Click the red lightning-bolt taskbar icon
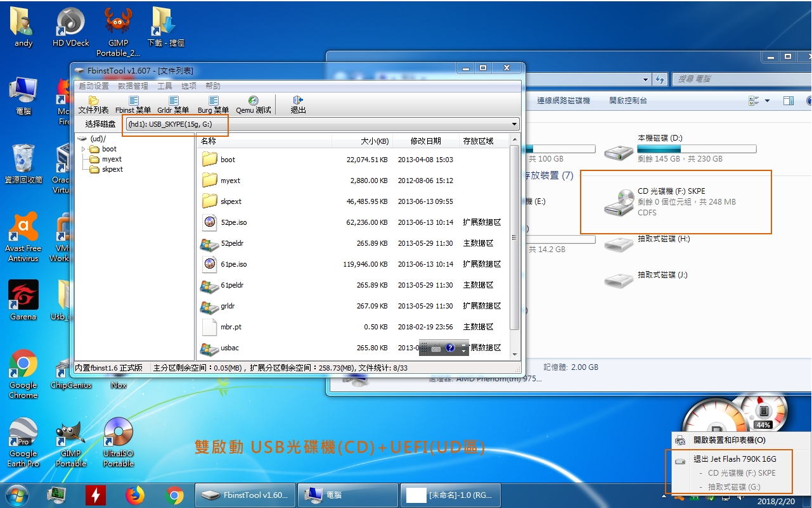This screenshot has height=508, width=812. [x=96, y=495]
